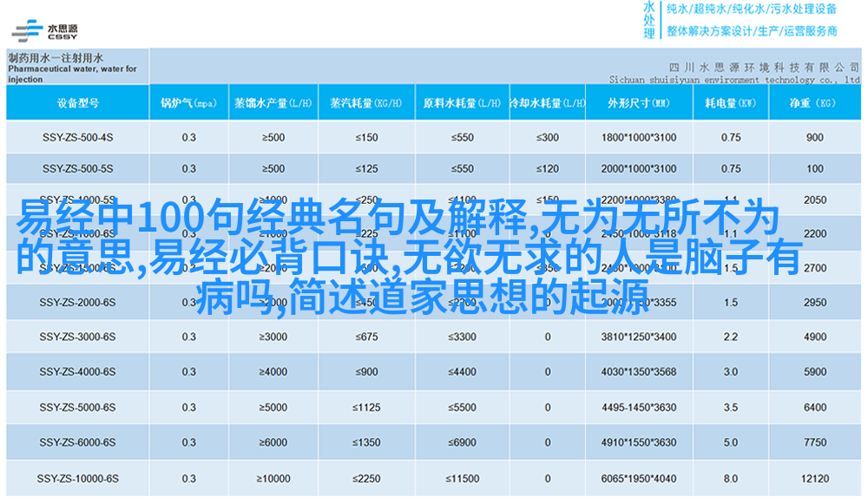
Task: Click the 设备型号 column header
Action: pyautogui.click(x=77, y=103)
